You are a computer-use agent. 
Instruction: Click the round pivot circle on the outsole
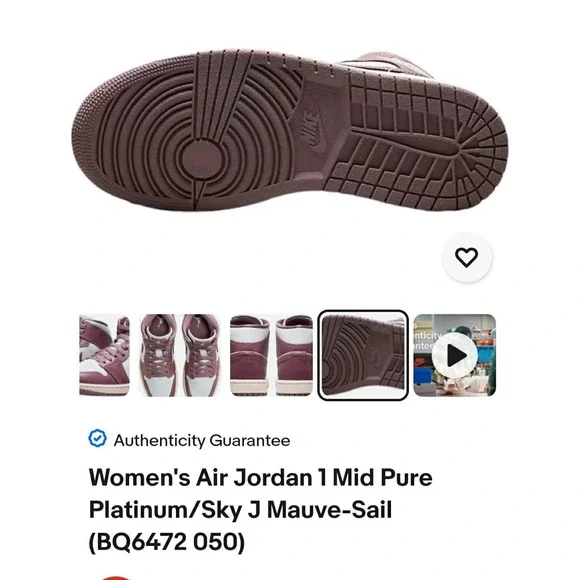(x=201, y=160)
